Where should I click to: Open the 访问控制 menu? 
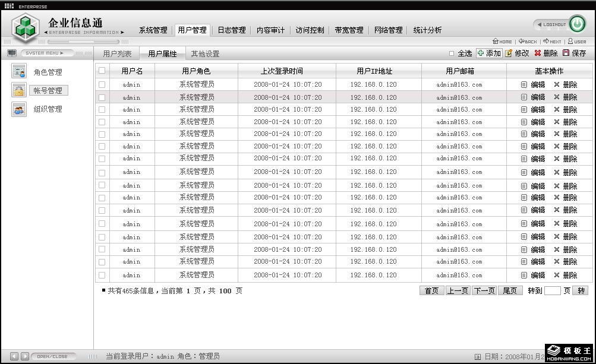310,30
